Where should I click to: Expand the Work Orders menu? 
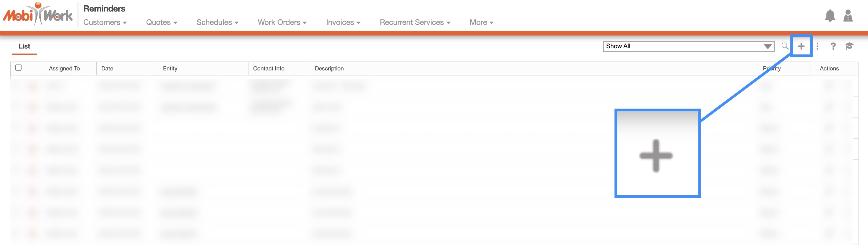click(282, 22)
